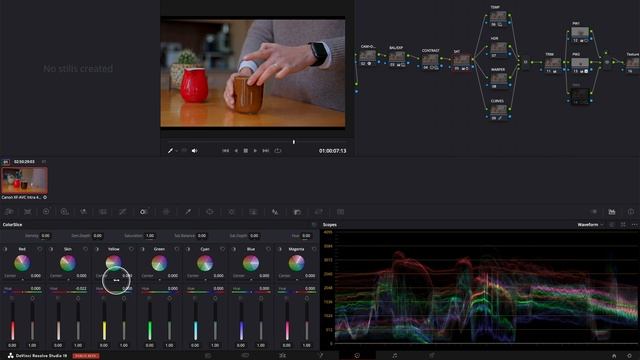Select the active ColorSlice palette icon
Viewport: 640px width, 360px height.
144,212
